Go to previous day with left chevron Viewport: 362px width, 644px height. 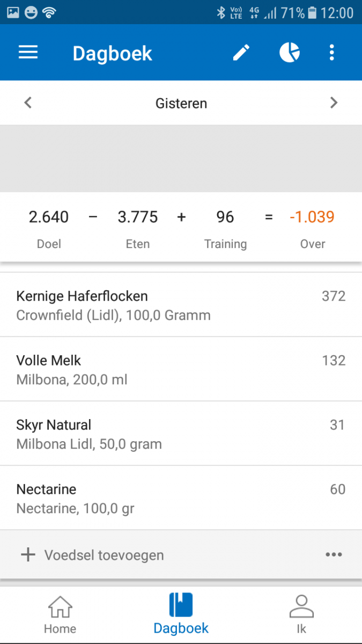[28, 103]
